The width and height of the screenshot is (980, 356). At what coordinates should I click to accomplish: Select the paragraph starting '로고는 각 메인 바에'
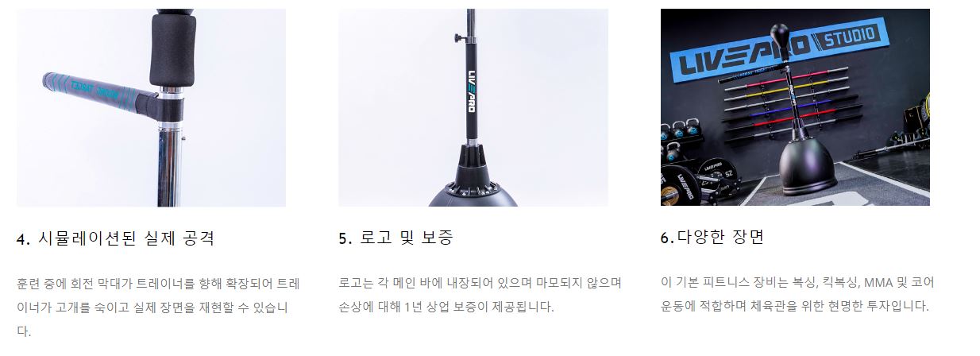coord(480,295)
